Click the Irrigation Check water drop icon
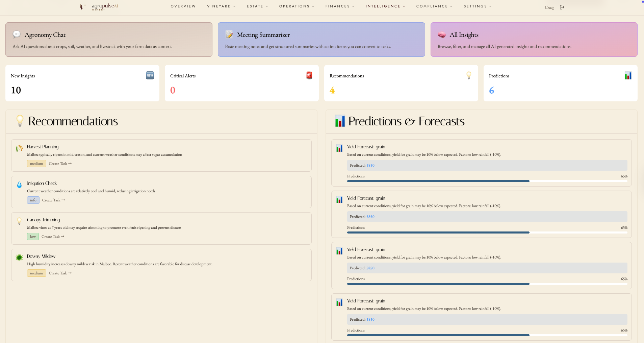The height and width of the screenshot is (343, 644). (19, 185)
